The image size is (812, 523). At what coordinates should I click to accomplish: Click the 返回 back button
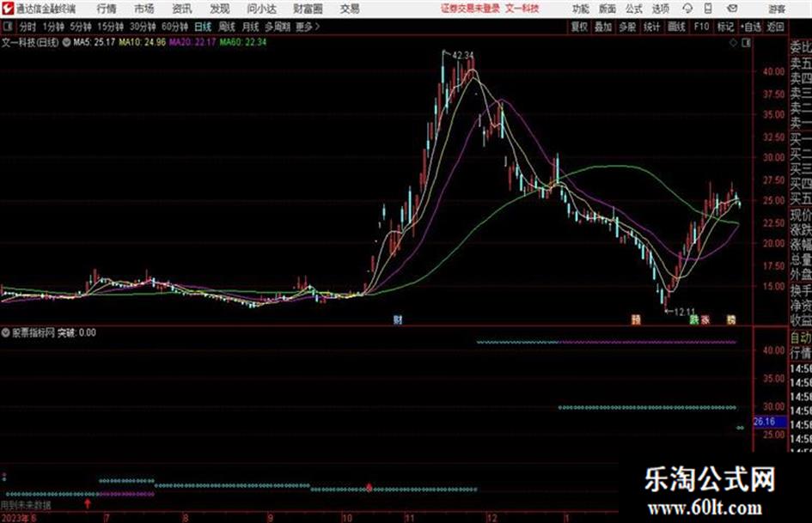[x=776, y=27]
